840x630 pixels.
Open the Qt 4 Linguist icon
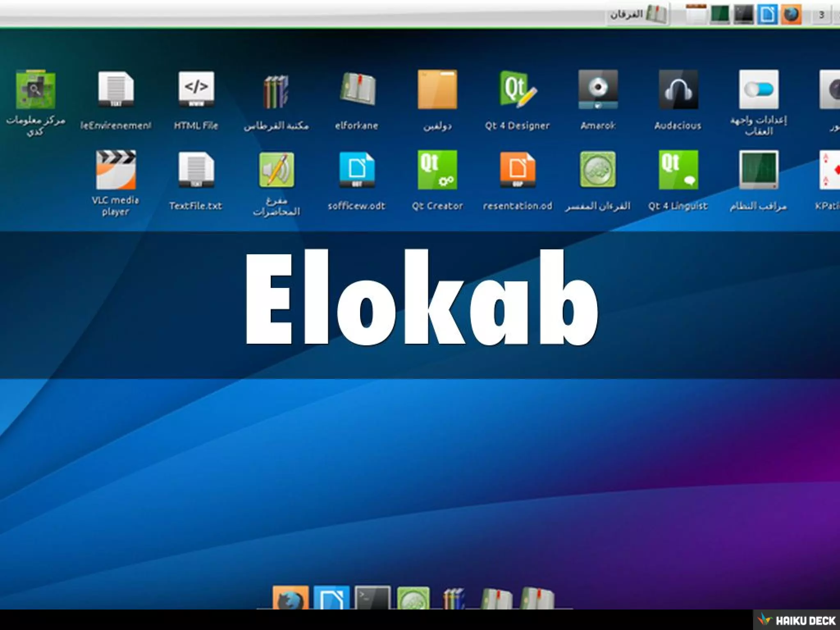tap(678, 170)
